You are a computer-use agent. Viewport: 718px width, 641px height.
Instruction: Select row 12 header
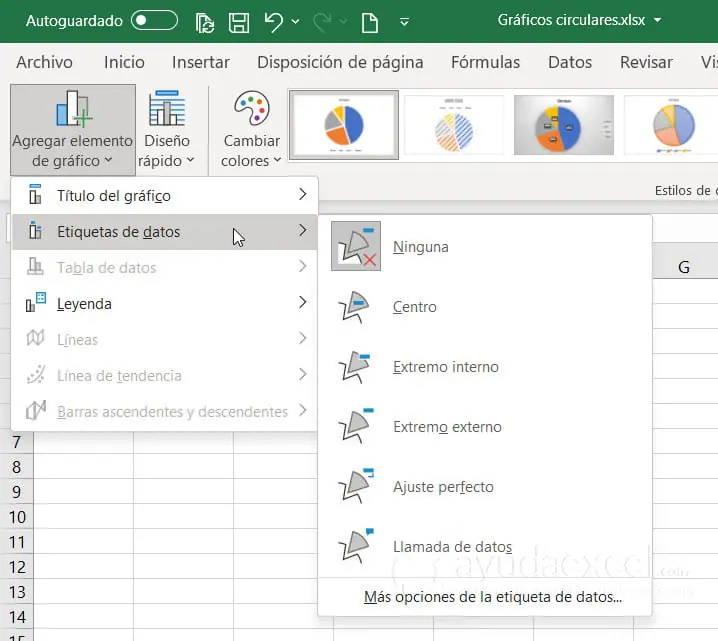[x=16, y=567]
